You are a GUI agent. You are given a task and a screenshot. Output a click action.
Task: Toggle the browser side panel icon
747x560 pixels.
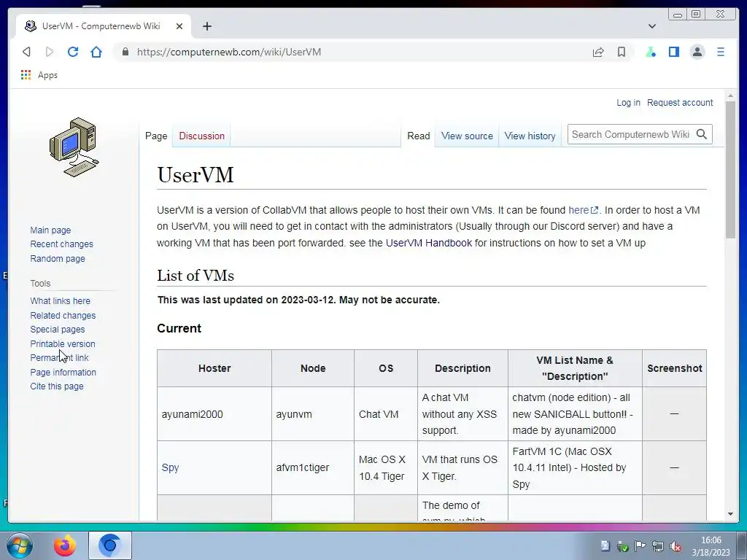click(x=673, y=52)
